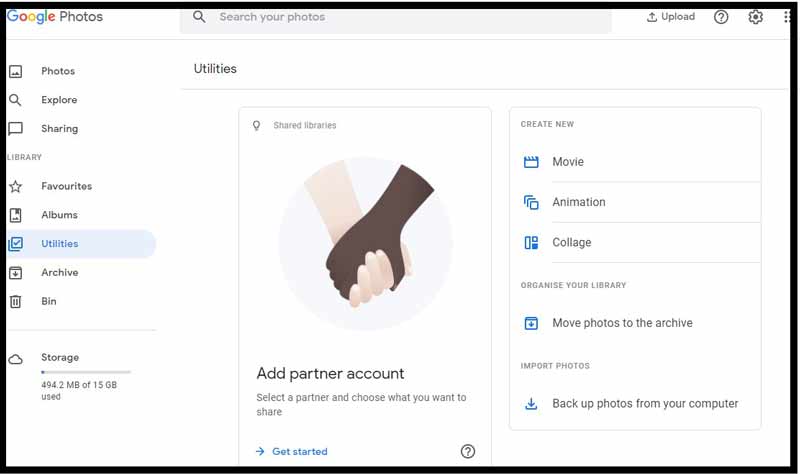Open Sharing in the sidebar
Screen dimensions: 800x474
point(59,129)
